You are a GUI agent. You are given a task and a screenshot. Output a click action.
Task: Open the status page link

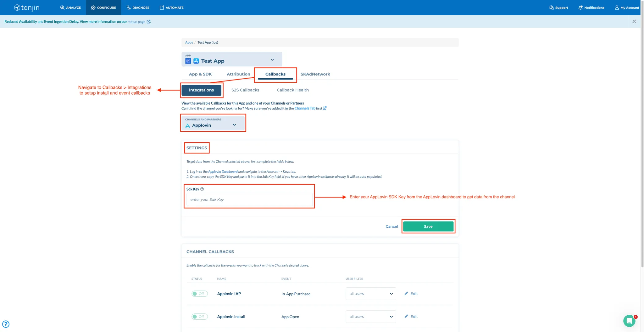(136, 22)
